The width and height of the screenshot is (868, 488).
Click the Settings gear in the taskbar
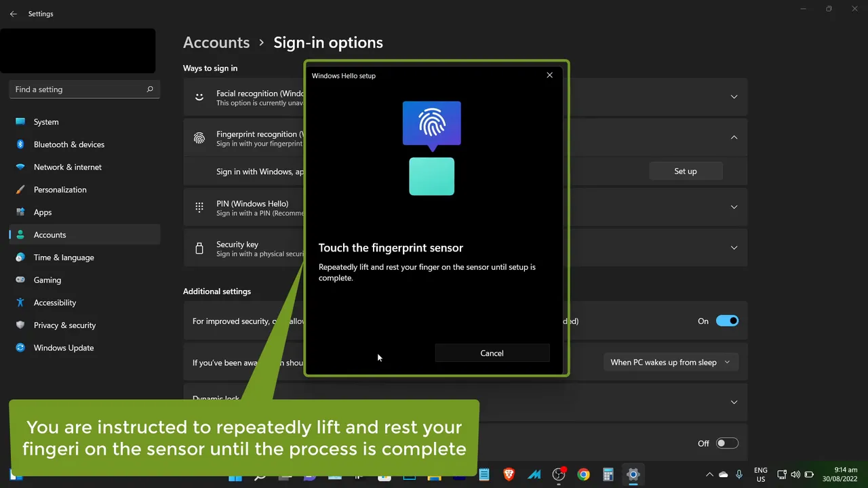pos(633,474)
